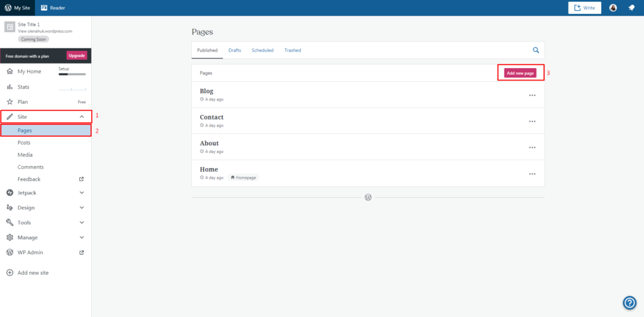
Task: Click the Stats label in sidebar
Action: pyautogui.click(x=23, y=87)
